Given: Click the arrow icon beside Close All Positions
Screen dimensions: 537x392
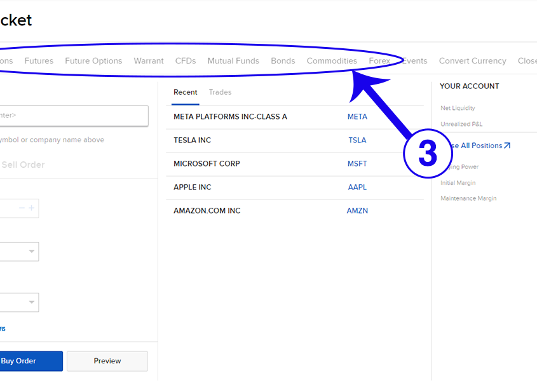Looking at the screenshot, I should click(x=507, y=145).
